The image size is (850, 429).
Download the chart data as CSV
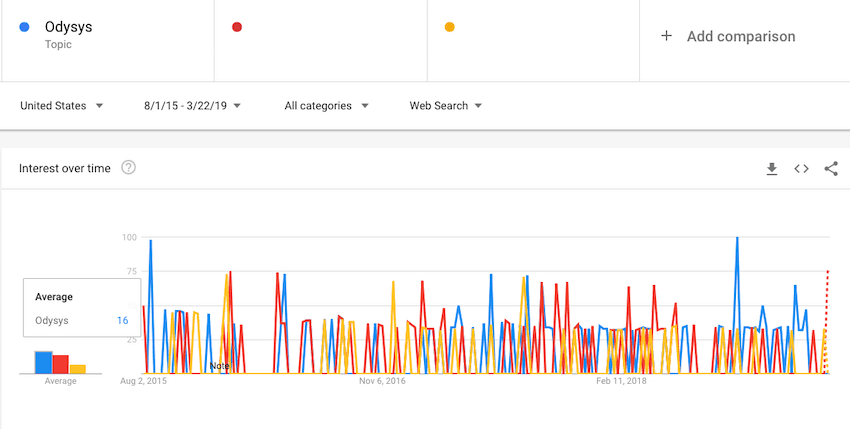(x=772, y=169)
